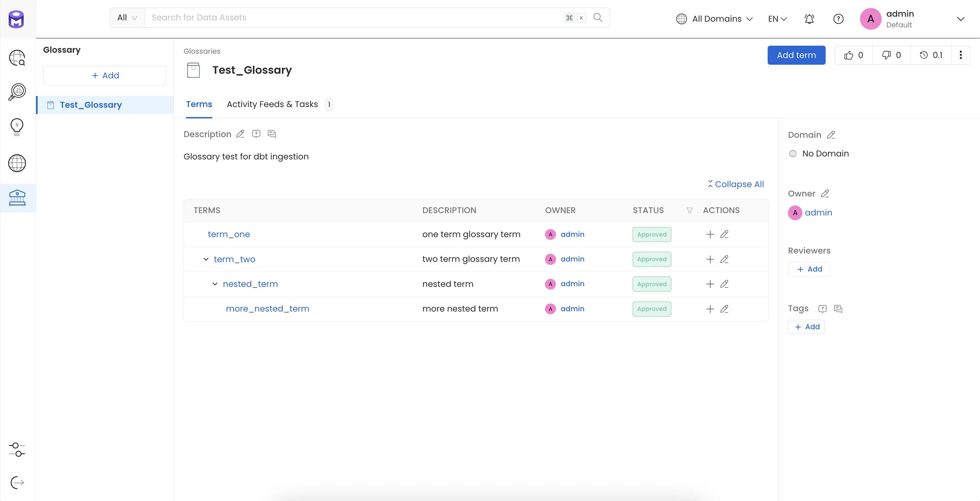The height and width of the screenshot is (501, 980).
Task: Edit term_two with pencil icon
Action: pyautogui.click(x=724, y=259)
